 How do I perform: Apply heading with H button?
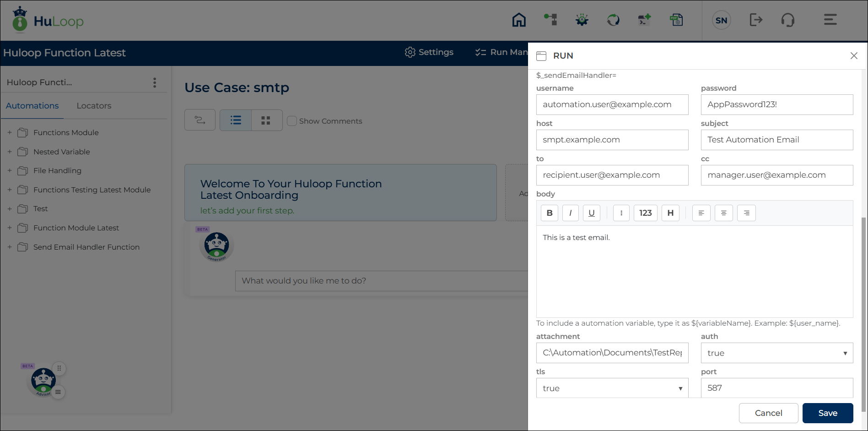coord(670,213)
